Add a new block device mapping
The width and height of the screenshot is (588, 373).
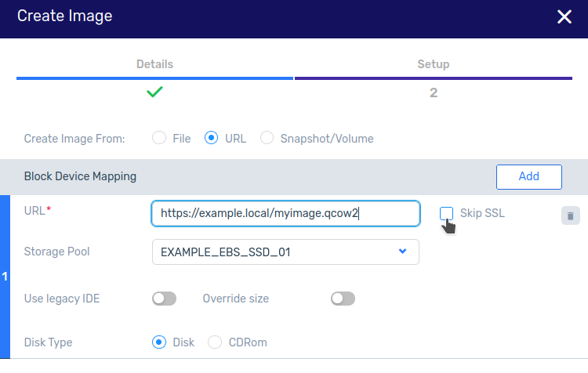point(528,176)
